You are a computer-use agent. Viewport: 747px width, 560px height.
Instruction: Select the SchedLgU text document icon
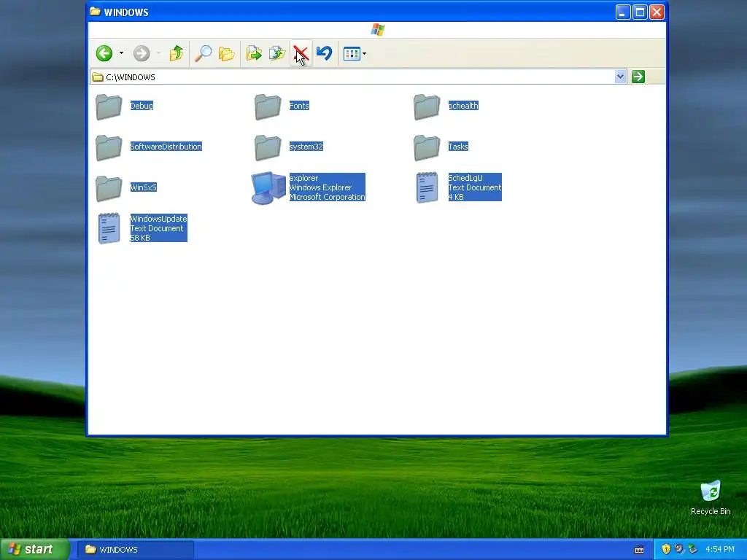coord(427,187)
